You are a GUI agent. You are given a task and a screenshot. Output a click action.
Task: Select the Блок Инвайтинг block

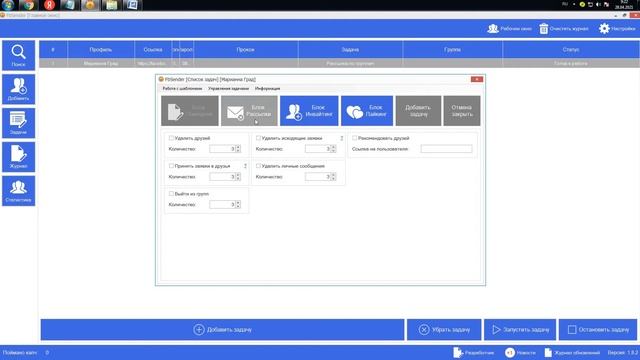(309, 111)
